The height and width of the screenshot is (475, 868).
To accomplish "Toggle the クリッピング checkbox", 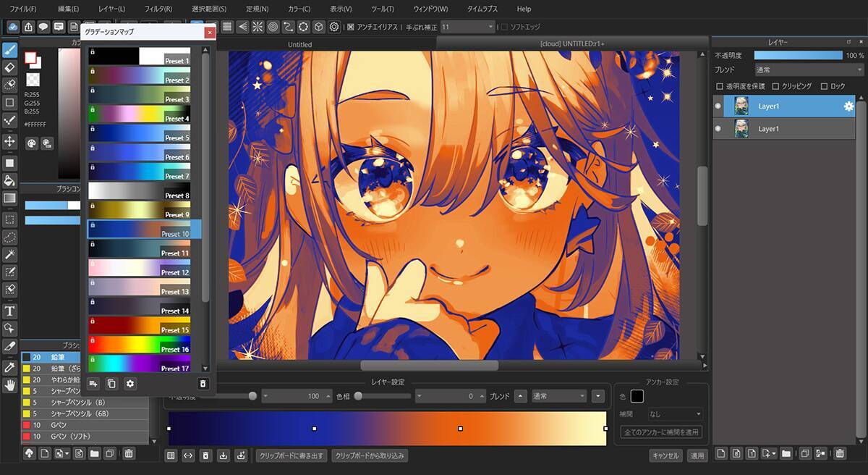I will click(777, 86).
